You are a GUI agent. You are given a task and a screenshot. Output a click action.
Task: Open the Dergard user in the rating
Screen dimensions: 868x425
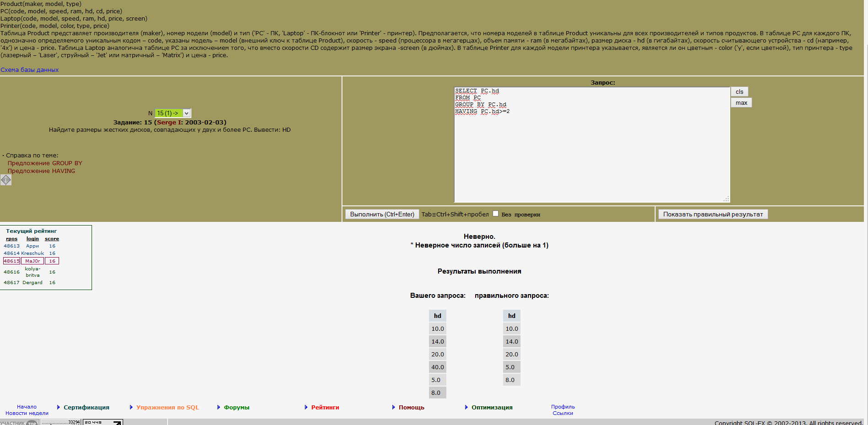pyautogui.click(x=33, y=283)
